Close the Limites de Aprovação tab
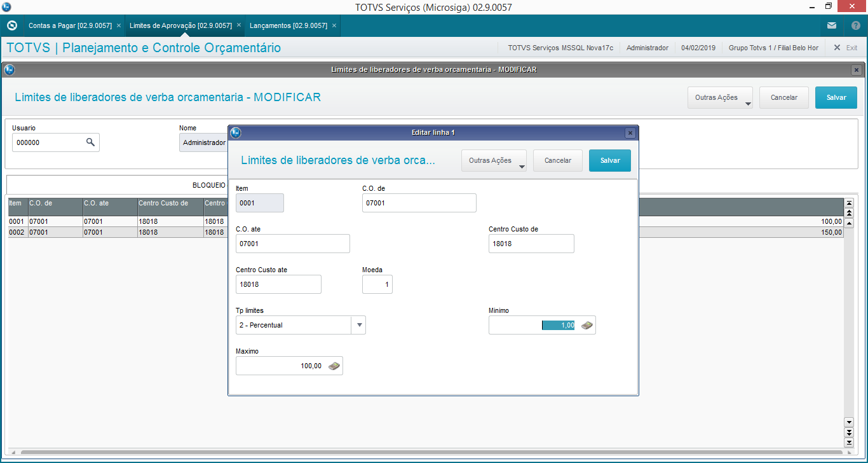The height and width of the screenshot is (463, 868). pyautogui.click(x=239, y=25)
